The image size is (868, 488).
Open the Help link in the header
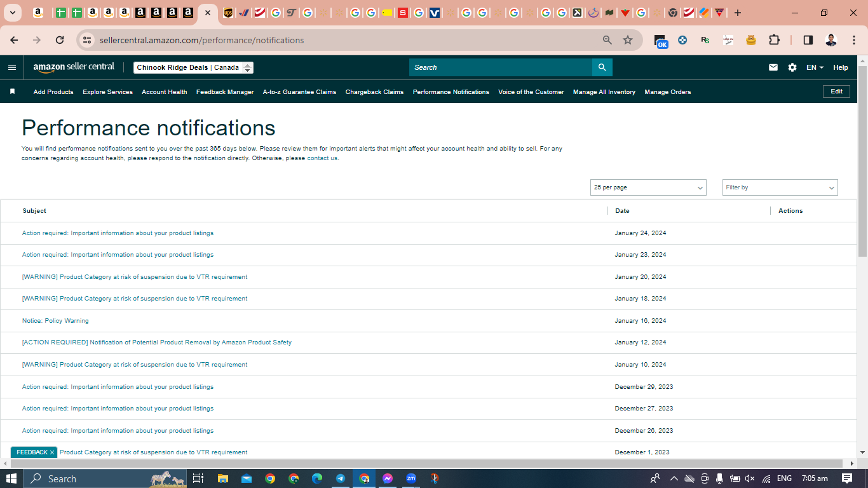(840, 67)
